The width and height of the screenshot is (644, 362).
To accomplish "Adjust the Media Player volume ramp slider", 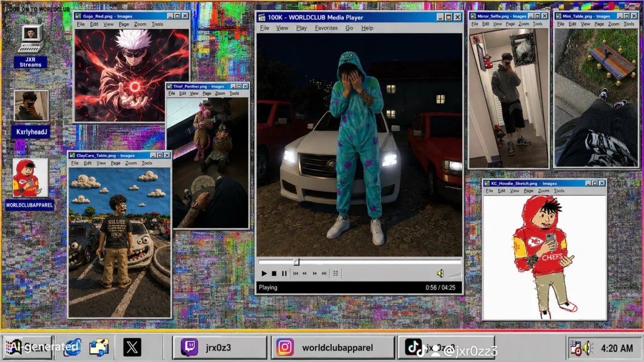I will [x=454, y=274].
